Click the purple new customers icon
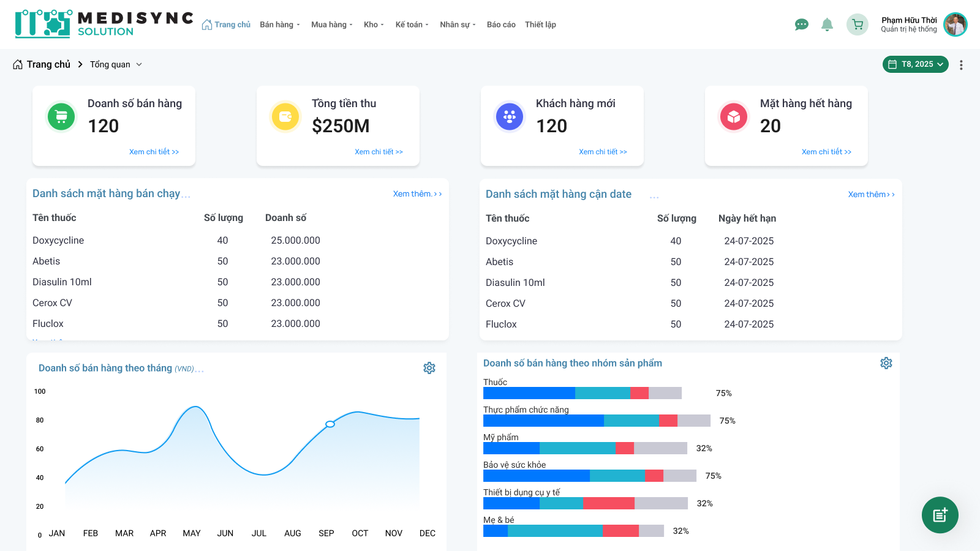 510,116
